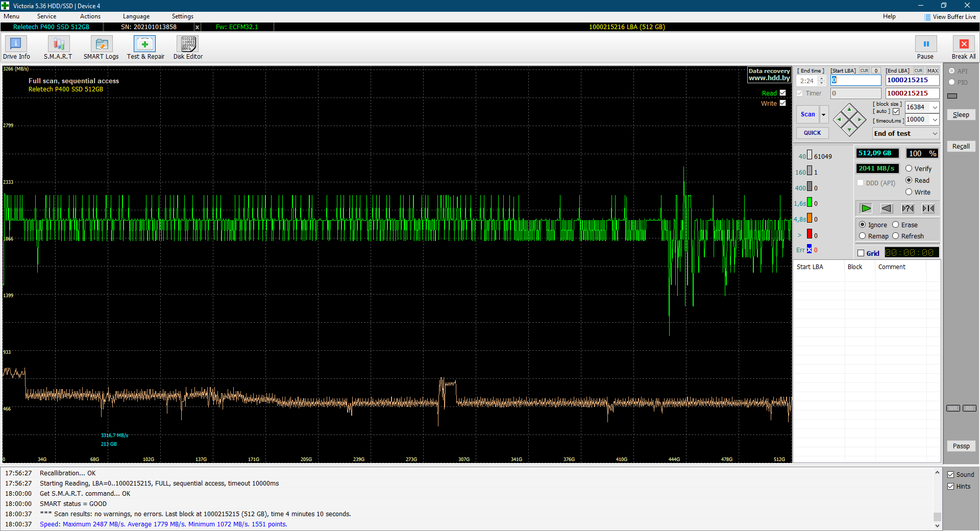
Task: Click View Buffer Live
Action: 950,17
